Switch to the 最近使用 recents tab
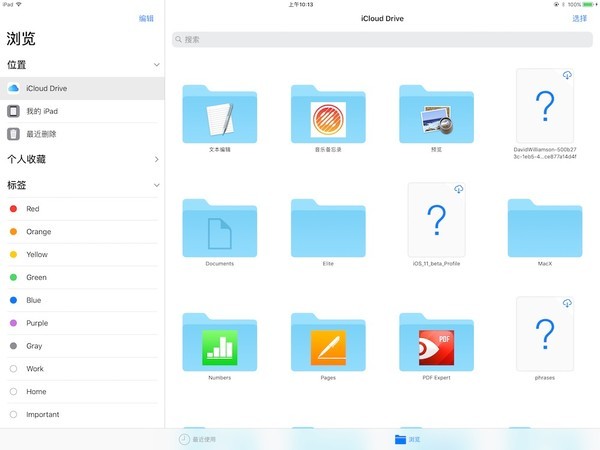This screenshot has height=450, width=600. tap(197, 439)
